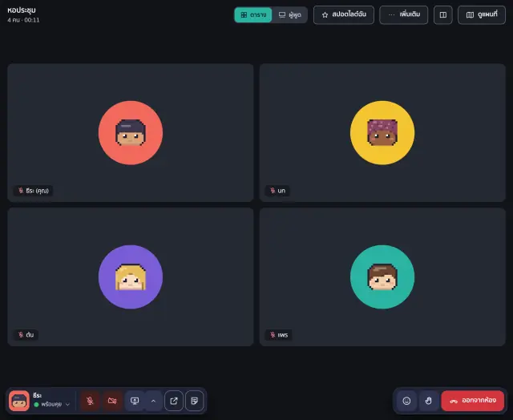Viewport: 513px width, 420px height.
Task: Open the notes icon in the toolbar
Action: (194, 401)
